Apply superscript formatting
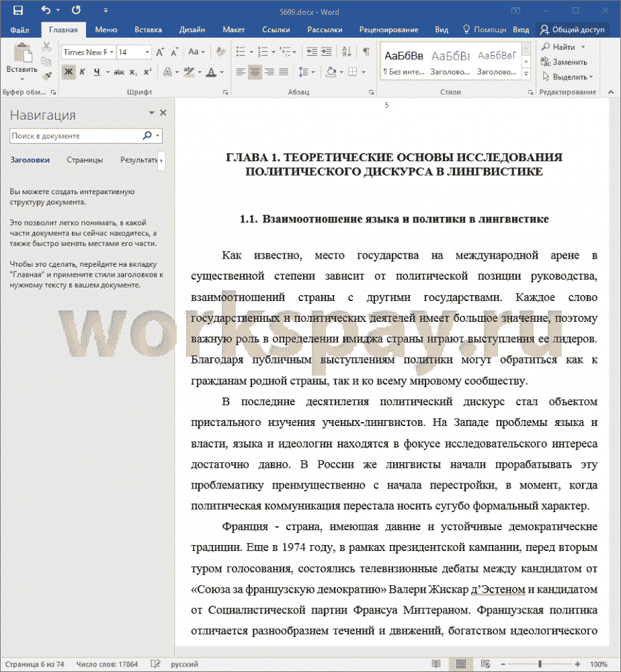 point(147,72)
